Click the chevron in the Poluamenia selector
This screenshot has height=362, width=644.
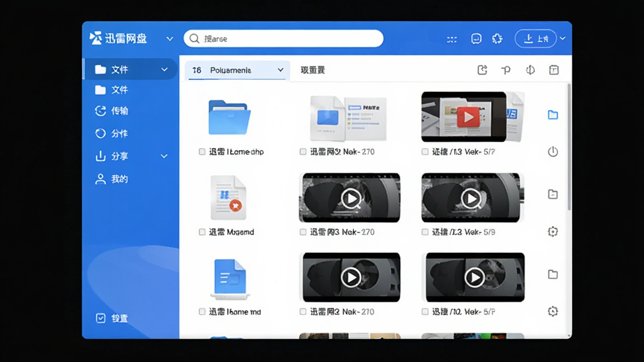(280, 70)
